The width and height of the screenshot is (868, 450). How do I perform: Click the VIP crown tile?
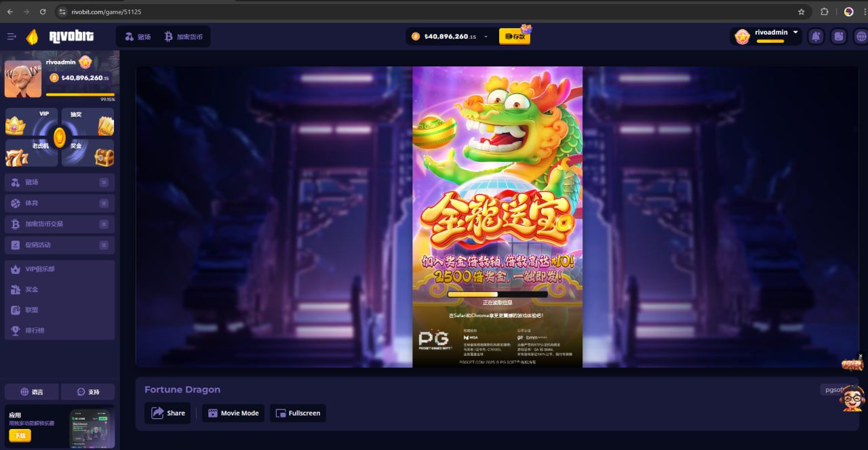pyautogui.click(x=32, y=122)
